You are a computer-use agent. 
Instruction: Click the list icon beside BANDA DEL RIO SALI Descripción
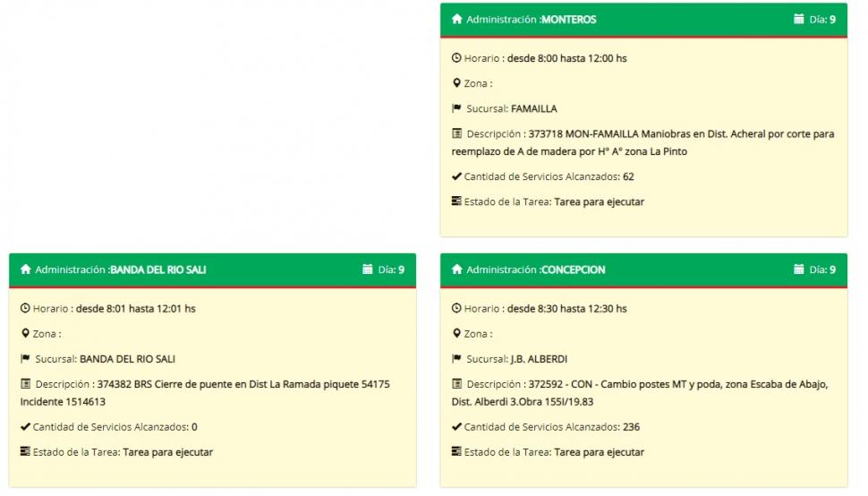[x=25, y=384]
